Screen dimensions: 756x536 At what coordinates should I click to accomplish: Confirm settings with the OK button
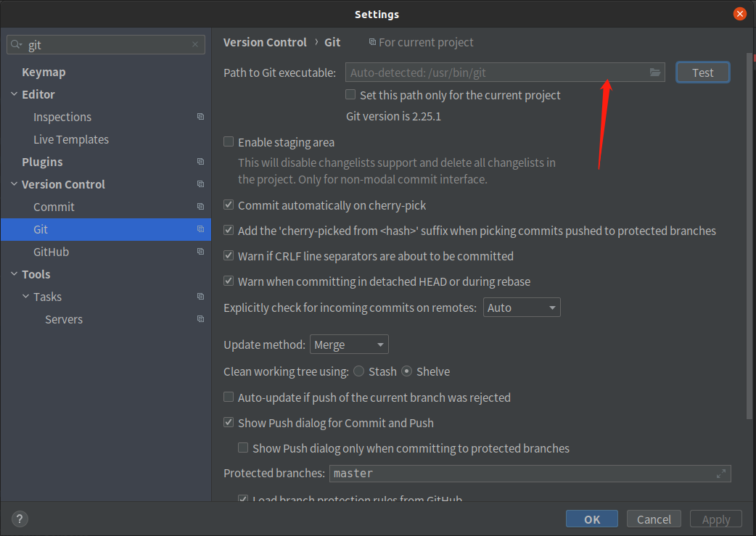pyautogui.click(x=591, y=519)
